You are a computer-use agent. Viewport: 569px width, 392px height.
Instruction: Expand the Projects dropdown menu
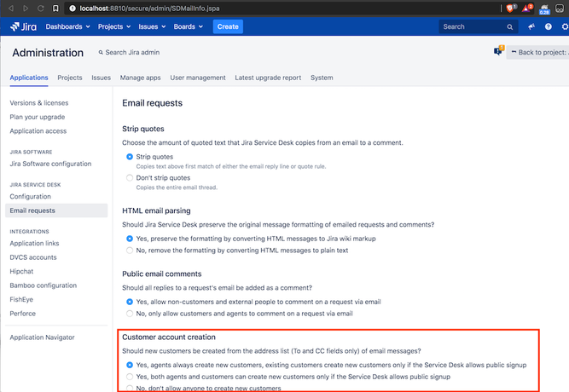114,26
